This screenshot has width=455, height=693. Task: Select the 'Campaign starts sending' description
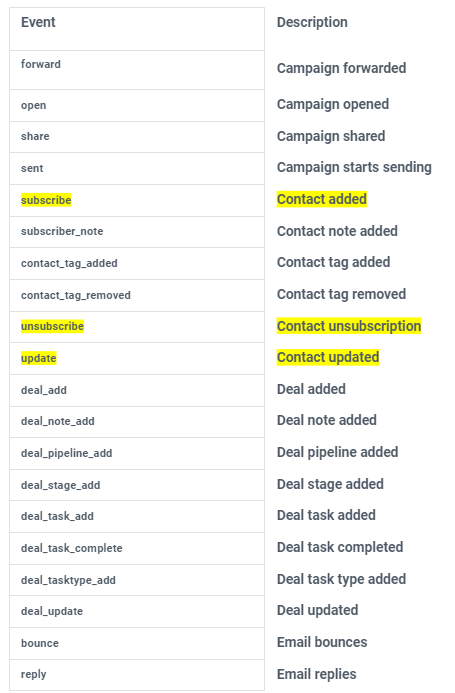354,167
